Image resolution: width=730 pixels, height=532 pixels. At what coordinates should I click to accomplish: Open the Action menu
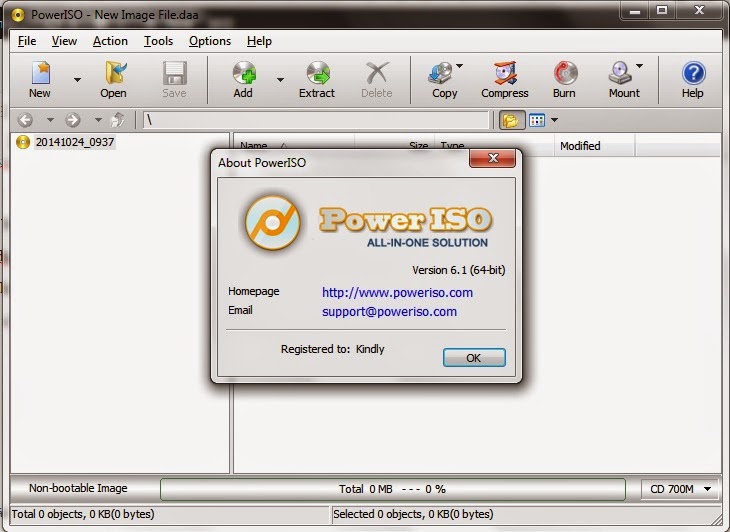click(110, 41)
